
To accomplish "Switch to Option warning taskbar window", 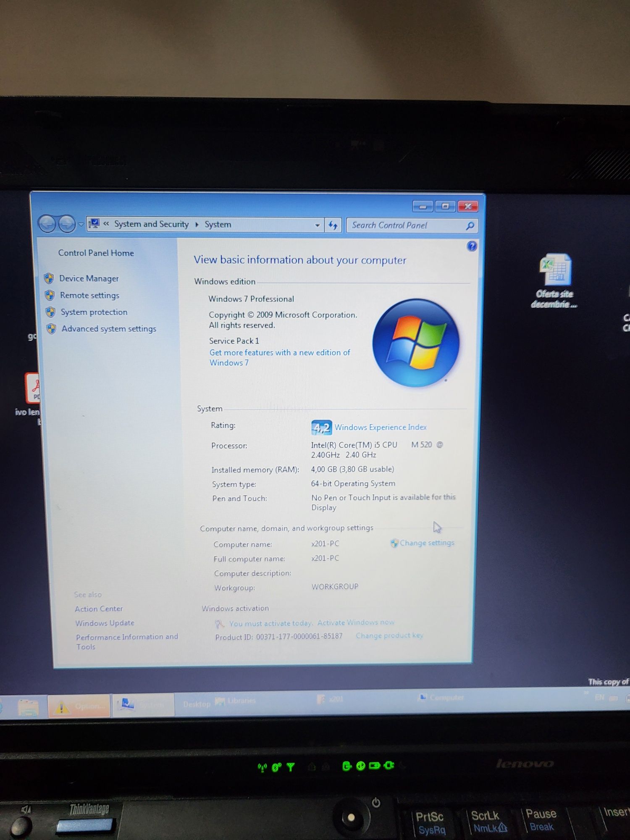I will pos(79,706).
